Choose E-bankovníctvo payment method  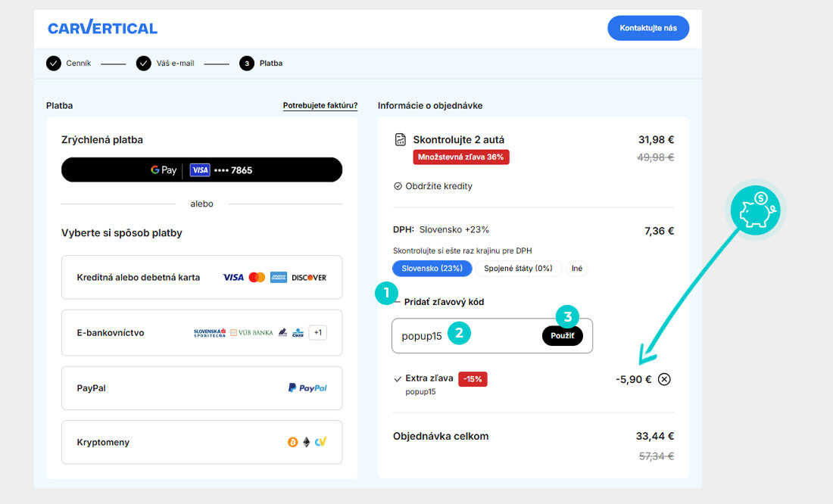(x=202, y=333)
